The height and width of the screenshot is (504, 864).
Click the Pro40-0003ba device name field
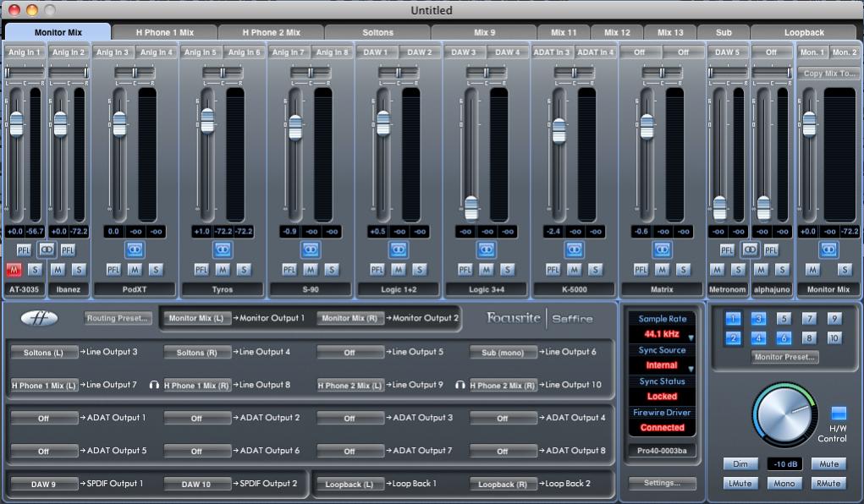coord(663,451)
